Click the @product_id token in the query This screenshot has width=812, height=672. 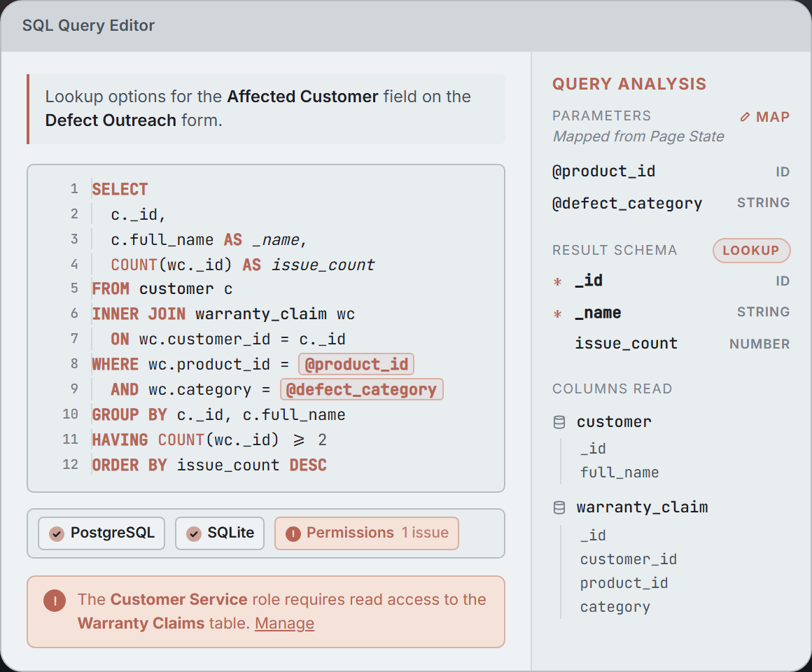click(x=356, y=364)
